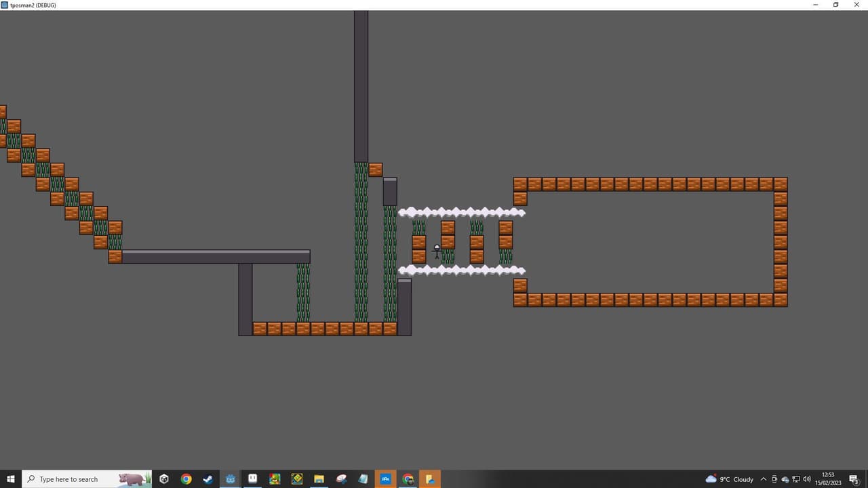Viewport: 868px width, 488px height.
Task: Launch Google Chrome from the taskbar
Action: pos(186,479)
